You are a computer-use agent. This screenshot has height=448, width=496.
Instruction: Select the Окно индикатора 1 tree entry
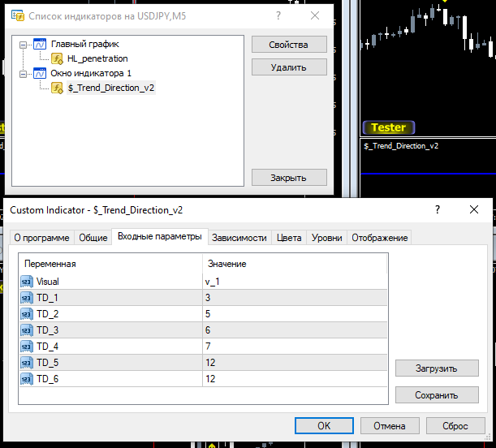click(x=91, y=73)
